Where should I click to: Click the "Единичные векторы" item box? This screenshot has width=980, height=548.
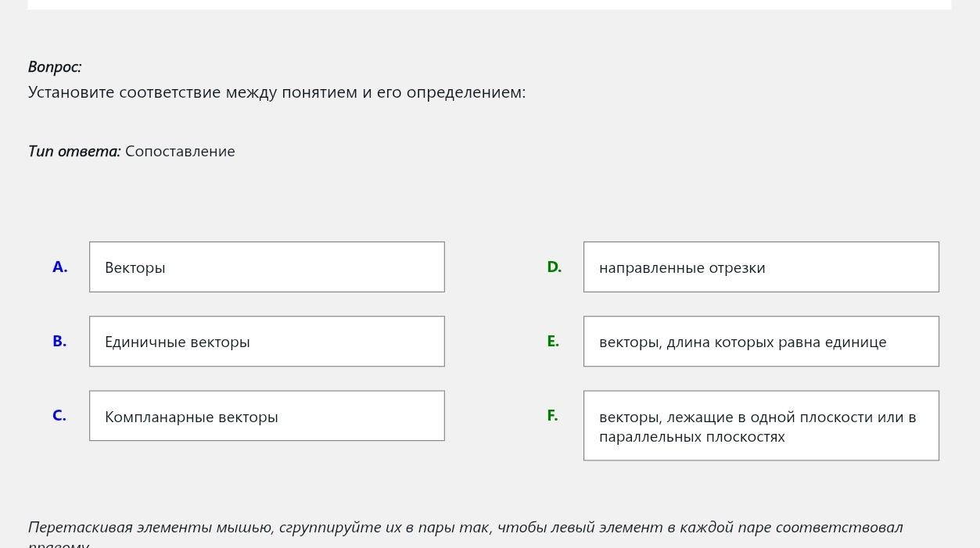click(267, 342)
